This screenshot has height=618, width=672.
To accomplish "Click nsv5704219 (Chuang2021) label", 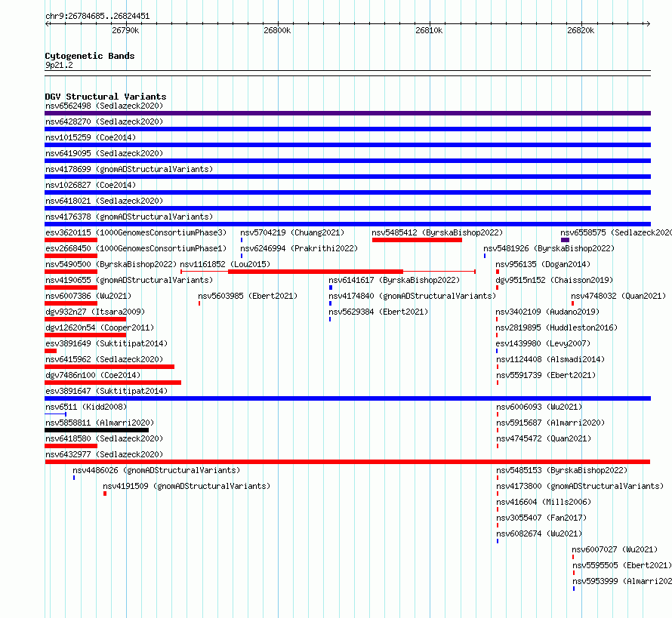I will (292, 232).
